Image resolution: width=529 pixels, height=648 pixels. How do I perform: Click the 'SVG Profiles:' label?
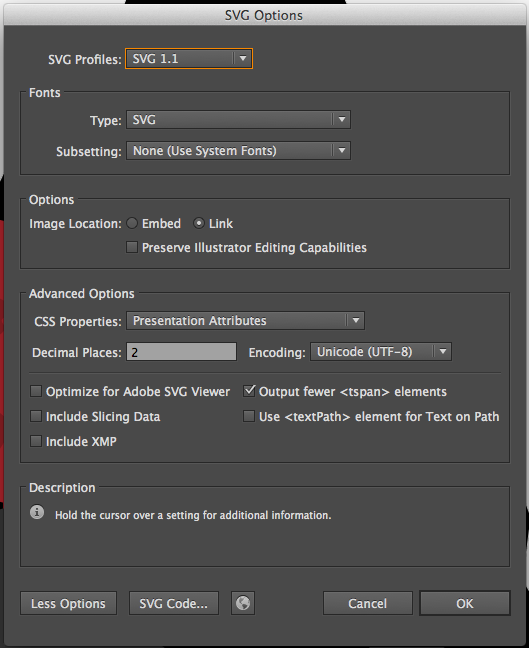[x=85, y=60]
